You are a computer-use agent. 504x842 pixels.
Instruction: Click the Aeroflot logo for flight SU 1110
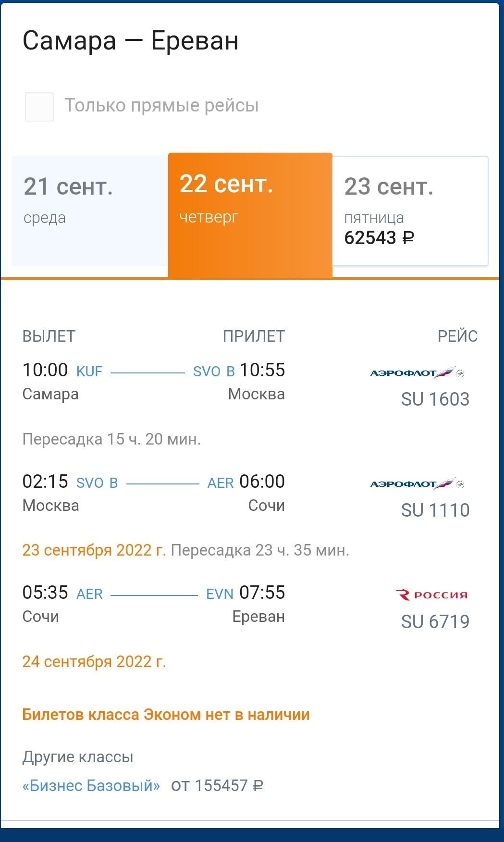coord(417,484)
